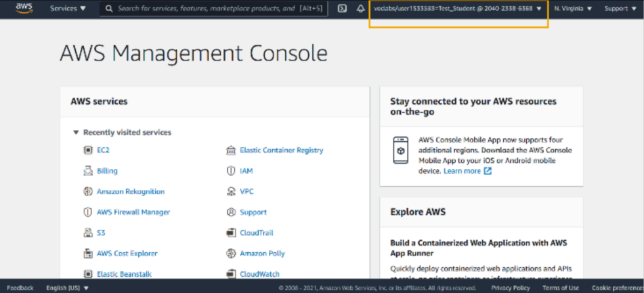Open the notifications bell icon
The width and height of the screenshot is (644, 293).
(361, 9)
